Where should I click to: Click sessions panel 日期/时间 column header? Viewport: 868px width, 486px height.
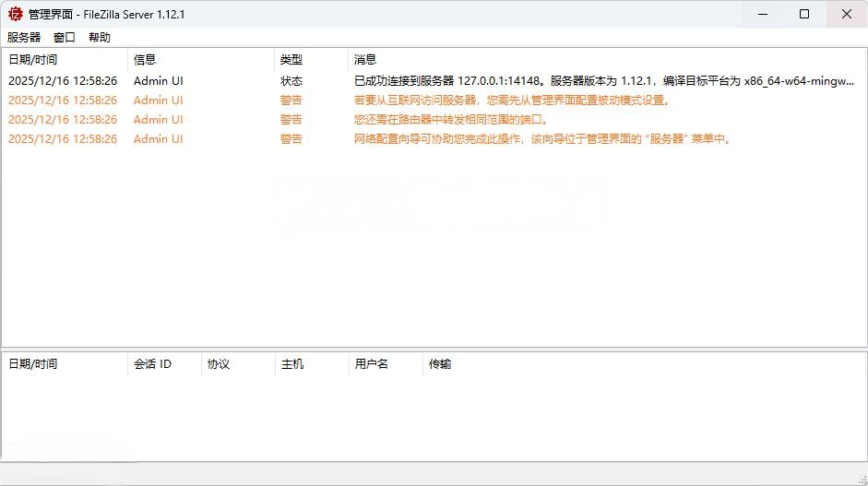[x=65, y=364]
